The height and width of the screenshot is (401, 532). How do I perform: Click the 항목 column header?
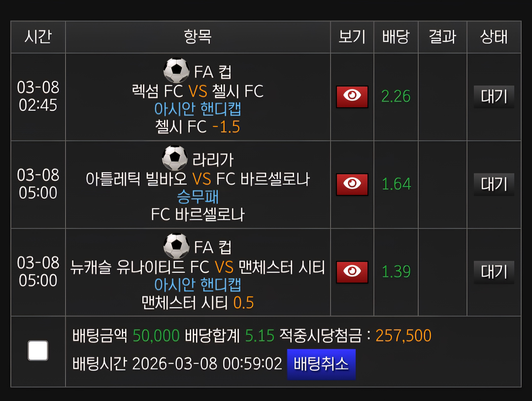[x=198, y=37]
